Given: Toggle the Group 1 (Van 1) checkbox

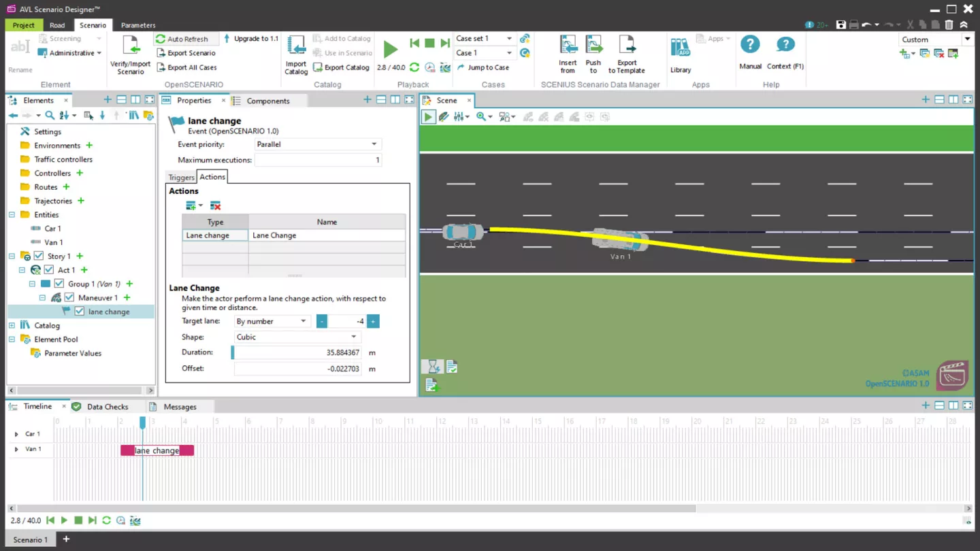Looking at the screenshot, I should pyautogui.click(x=59, y=284).
